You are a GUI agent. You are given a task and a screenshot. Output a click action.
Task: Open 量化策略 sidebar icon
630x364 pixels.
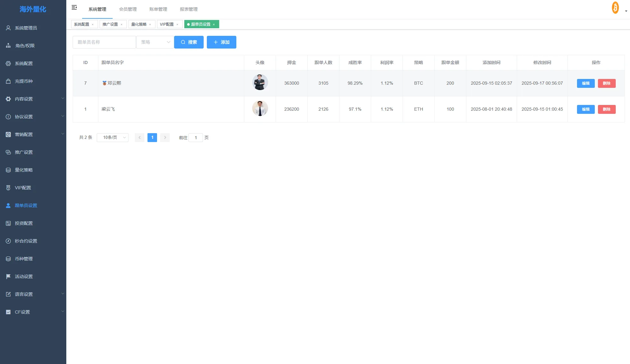click(x=8, y=170)
